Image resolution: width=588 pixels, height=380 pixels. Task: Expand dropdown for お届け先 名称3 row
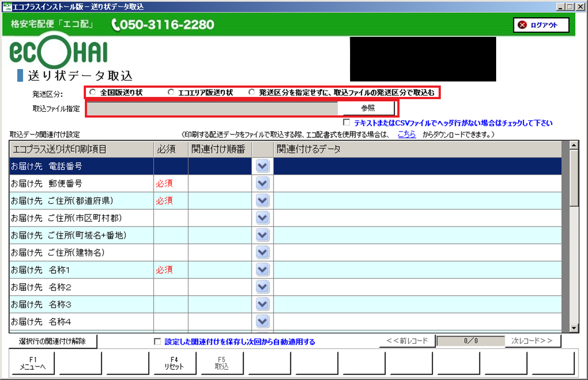pos(262,304)
